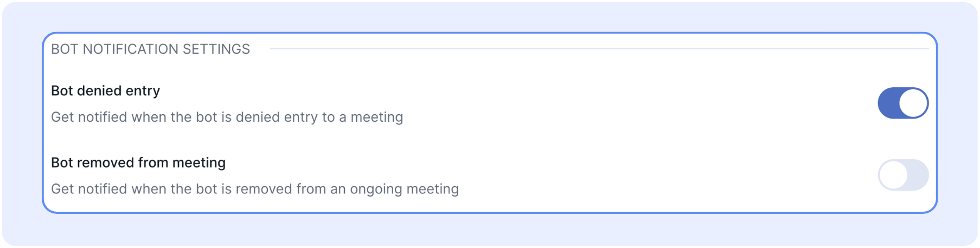980x248 pixels.
Task: Click the knob of the disabled toggle
Action: (x=893, y=175)
